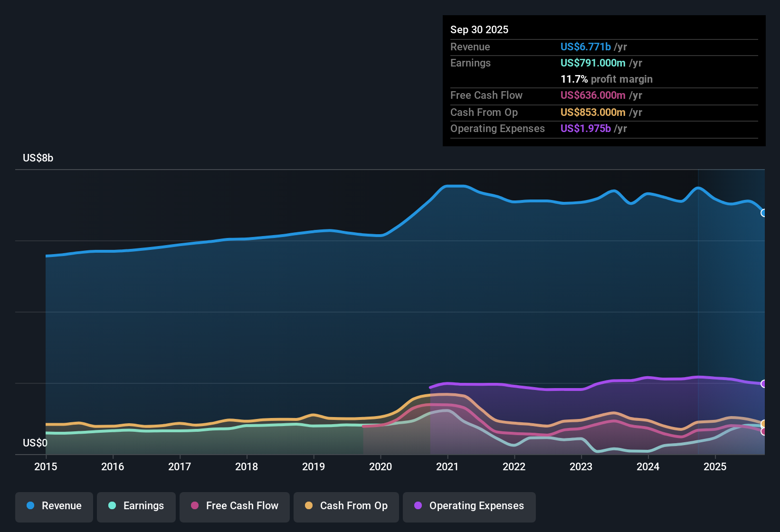Select the Revenue endpoint marker on the chart

pyautogui.click(x=764, y=214)
